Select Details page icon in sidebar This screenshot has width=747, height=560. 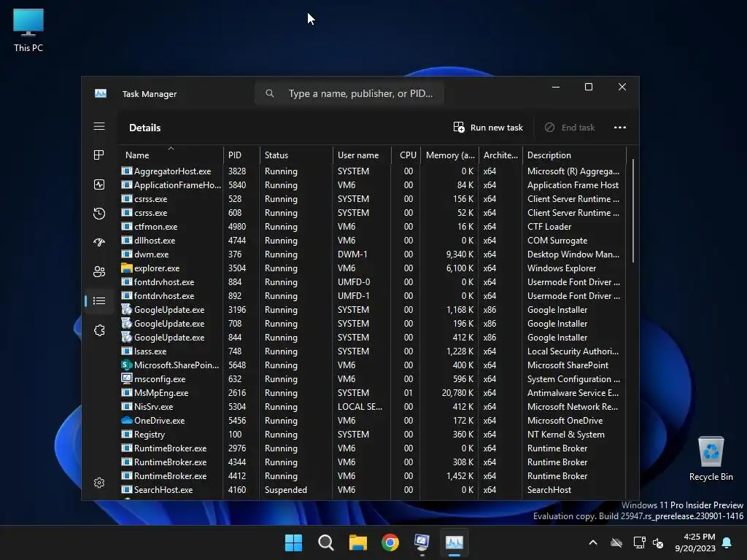click(x=99, y=301)
